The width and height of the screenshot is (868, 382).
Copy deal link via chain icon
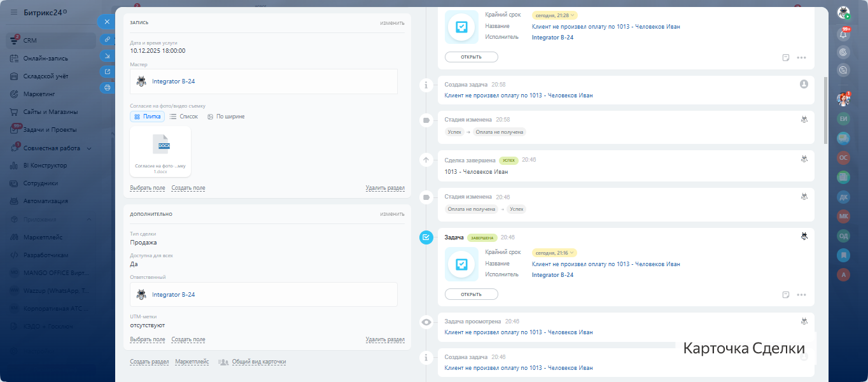(107, 39)
